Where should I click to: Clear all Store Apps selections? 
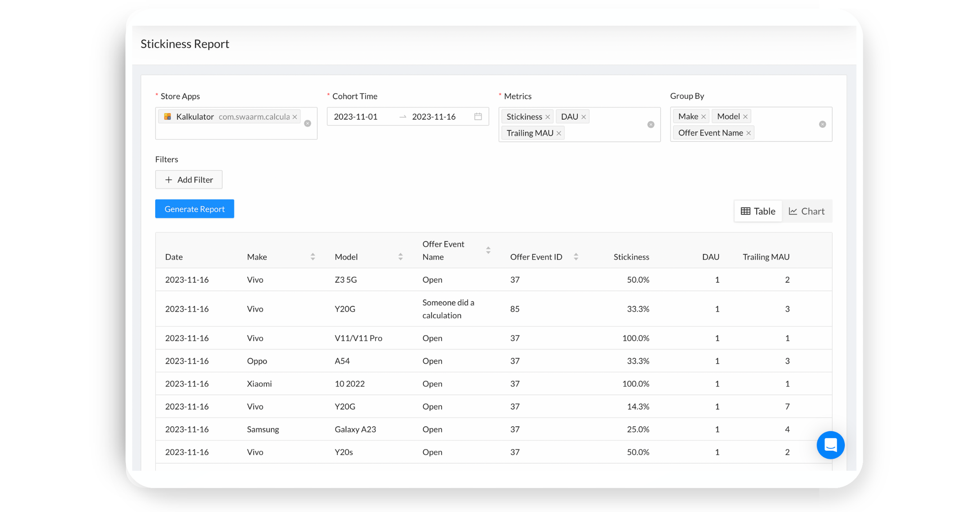click(308, 123)
